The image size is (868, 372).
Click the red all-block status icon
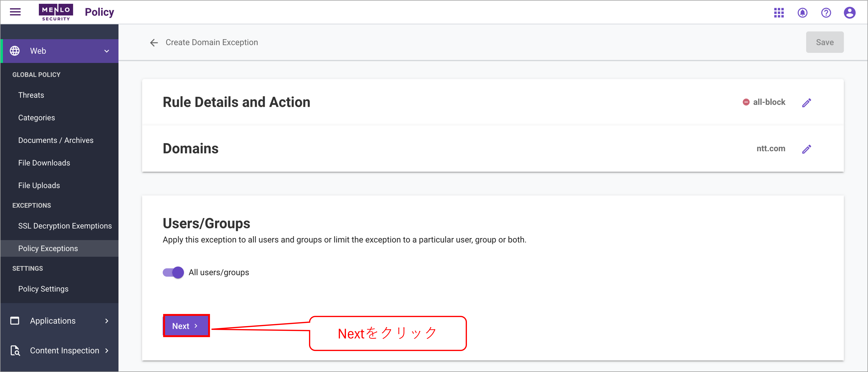click(x=746, y=102)
